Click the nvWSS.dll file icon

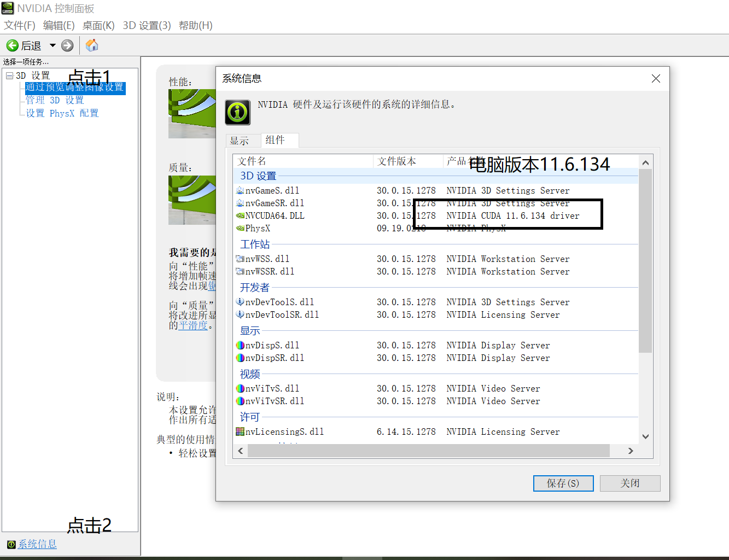click(x=240, y=259)
